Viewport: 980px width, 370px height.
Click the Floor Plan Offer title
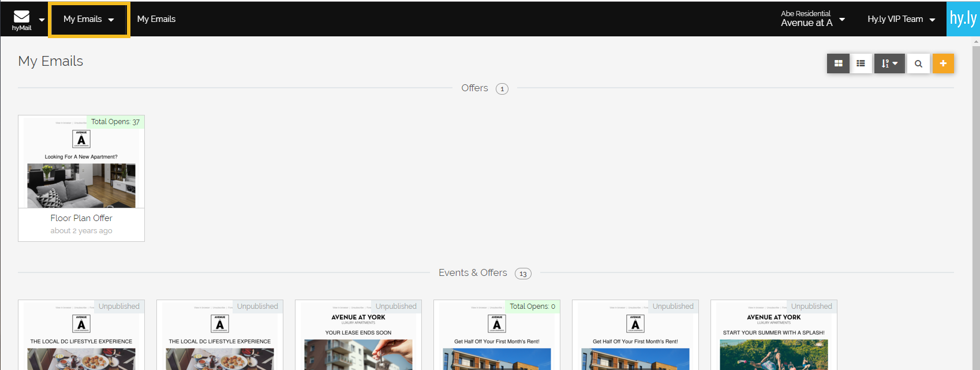coord(81,218)
